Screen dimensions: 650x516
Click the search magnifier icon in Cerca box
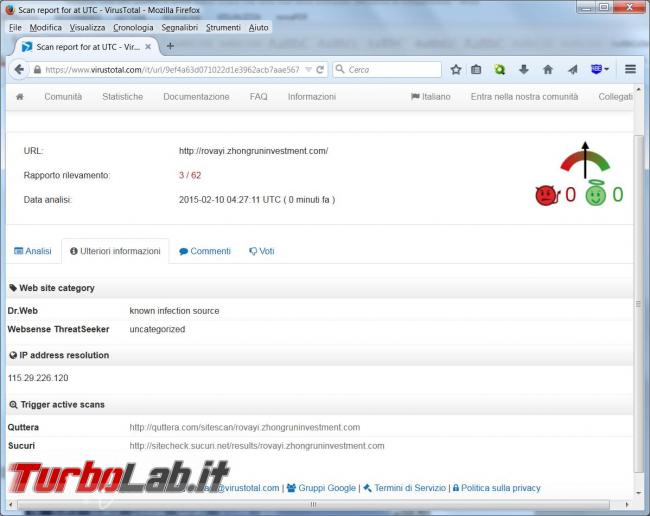[340, 69]
